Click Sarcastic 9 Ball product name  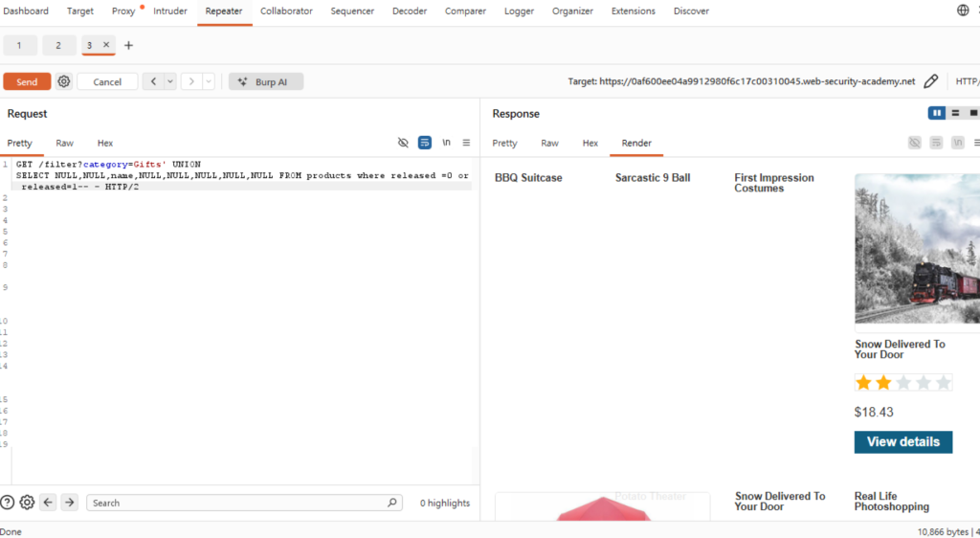653,177
